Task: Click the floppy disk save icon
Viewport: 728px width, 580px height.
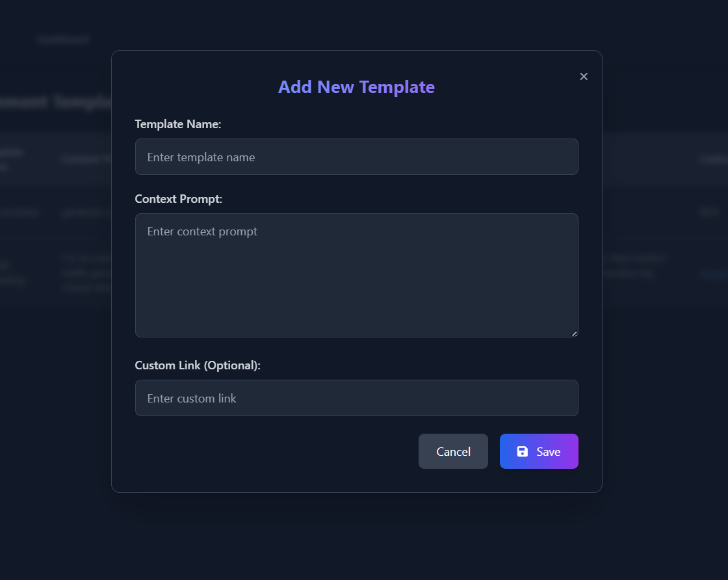Action: (x=522, y=451)
